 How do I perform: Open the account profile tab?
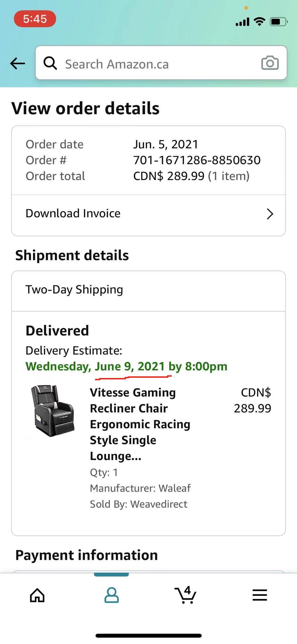(x=111, y=595)
